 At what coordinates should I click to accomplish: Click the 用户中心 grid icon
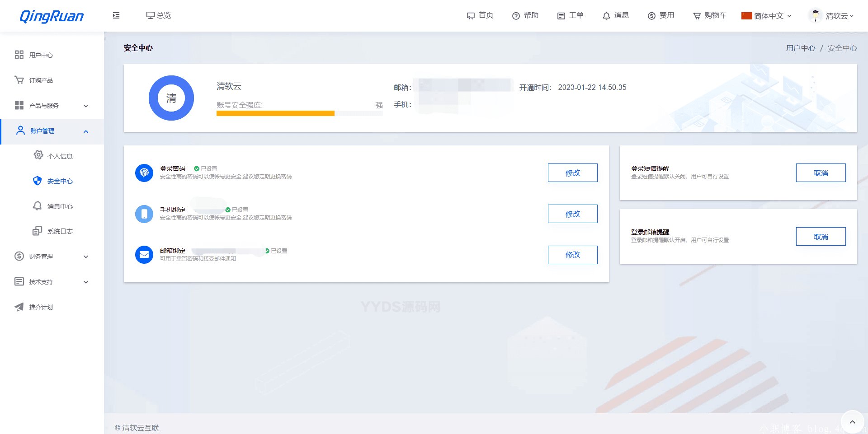point(19,55)
